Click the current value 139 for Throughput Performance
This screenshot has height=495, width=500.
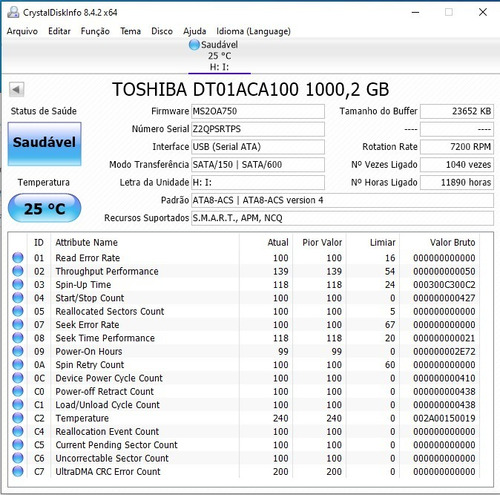click(281, 271)
